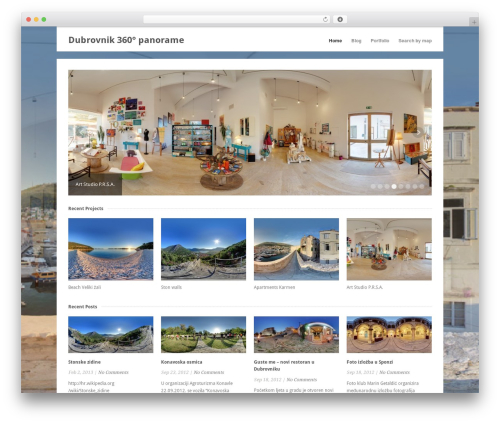Screen dimensions: 500x423
Task: Click the Feb 2, 2013 post date
Action: (x=81, y=372)
